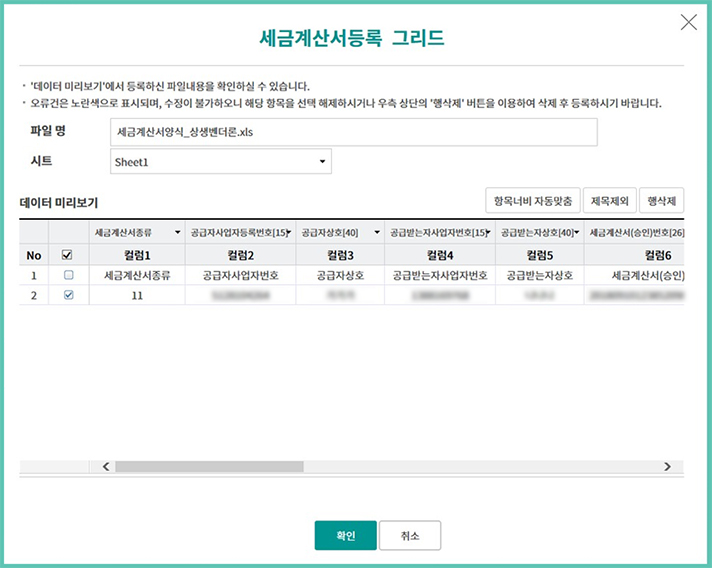Click the scroll left arrow
Image resolution: width=712 pixels, height=568 pixels.
coord(105,466)
